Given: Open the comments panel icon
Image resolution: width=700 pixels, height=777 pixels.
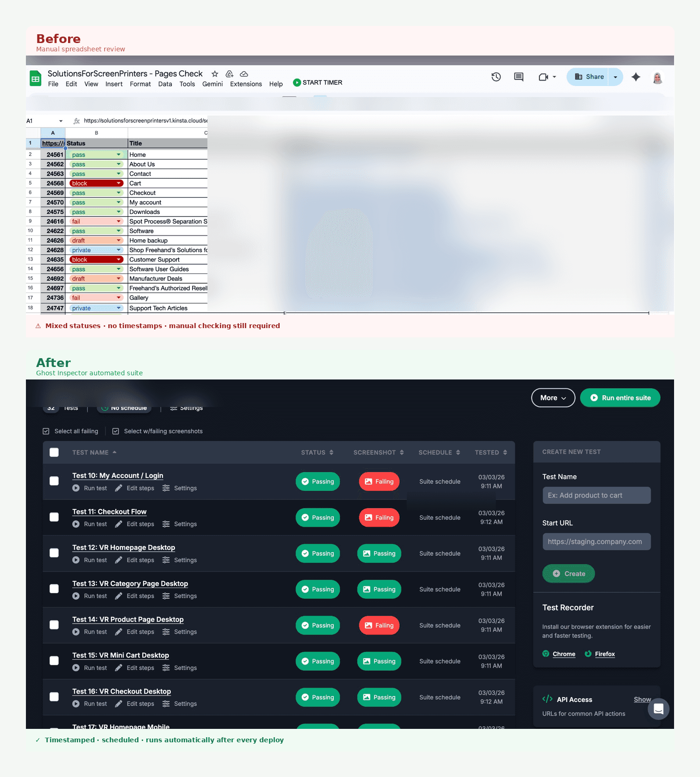Looking at the screenshot, I should tap(519, 77).
